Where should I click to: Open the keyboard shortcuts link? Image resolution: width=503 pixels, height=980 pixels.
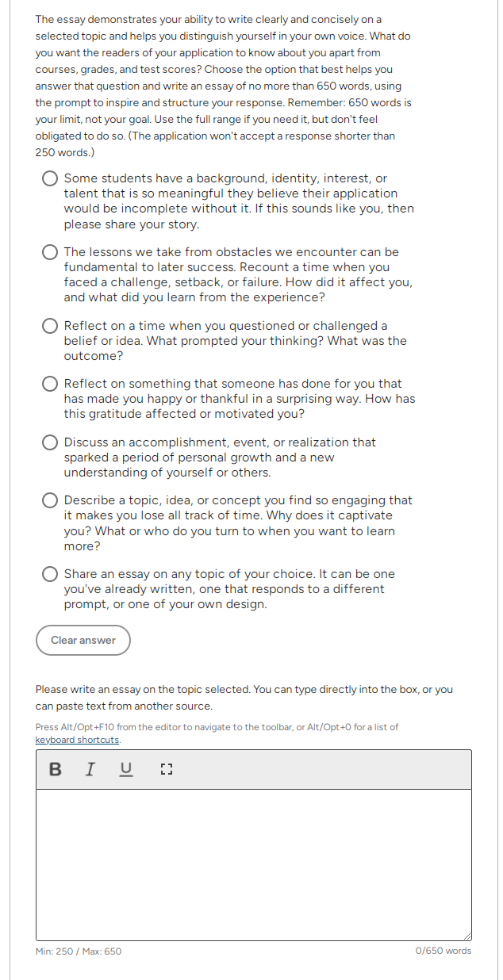click(78, 740)
